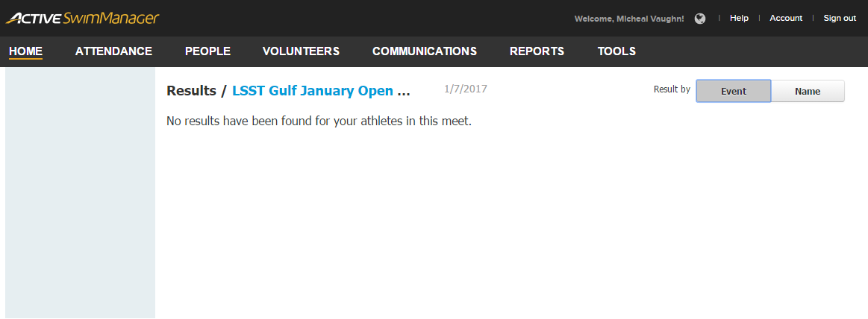Go to Account settings
This screenshot has height=319, width=868.
(x=786, y=18)
